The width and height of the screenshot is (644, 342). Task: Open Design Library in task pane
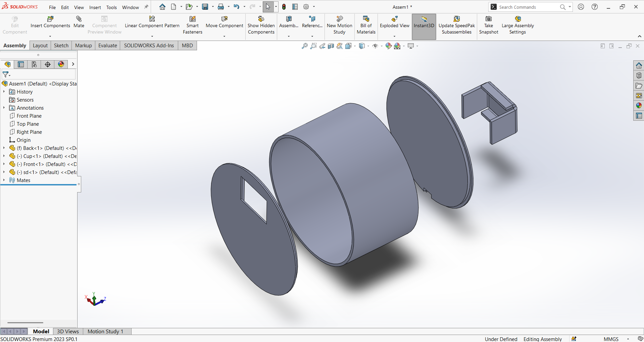pyautogui.click(x=639, y=75)
